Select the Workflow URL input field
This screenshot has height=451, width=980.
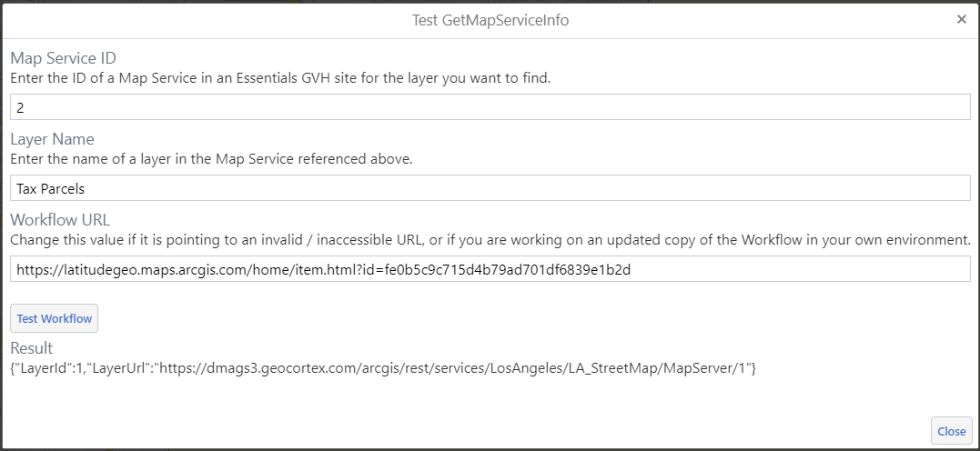click(x=490, y=269)
